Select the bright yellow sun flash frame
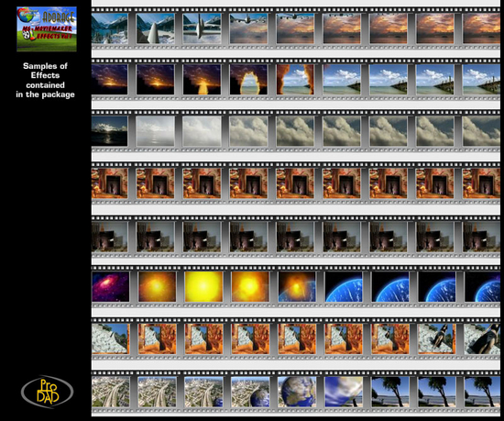This screenshot has height=421, width=504. 203,286
